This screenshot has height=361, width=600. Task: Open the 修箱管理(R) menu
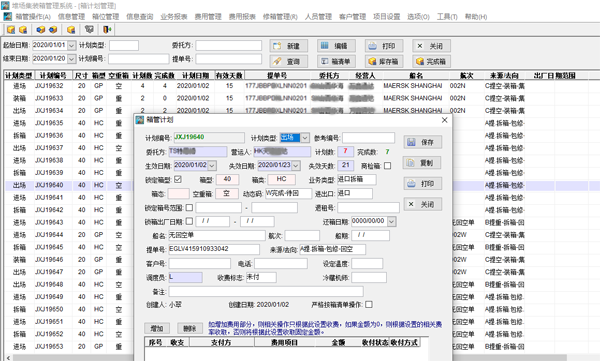280,16
